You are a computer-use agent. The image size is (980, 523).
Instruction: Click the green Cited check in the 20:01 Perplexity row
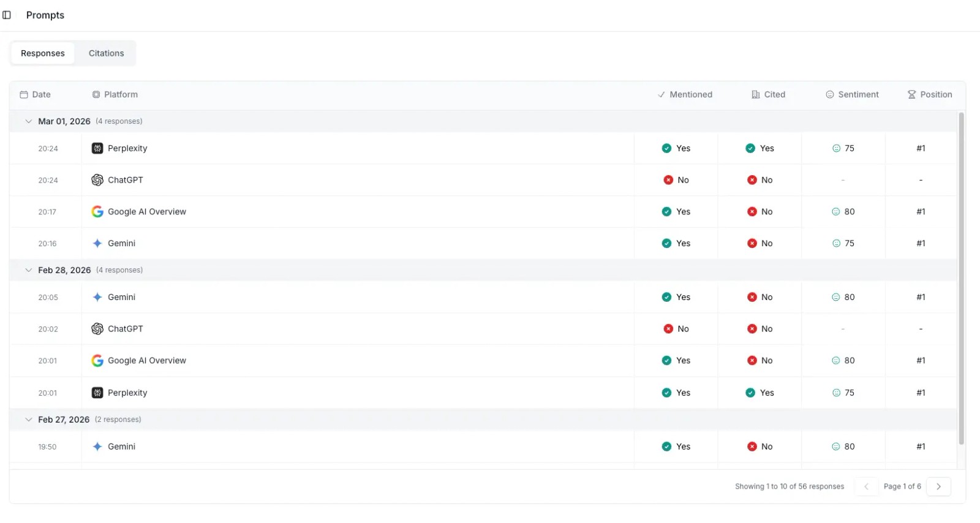coord(750,393)
